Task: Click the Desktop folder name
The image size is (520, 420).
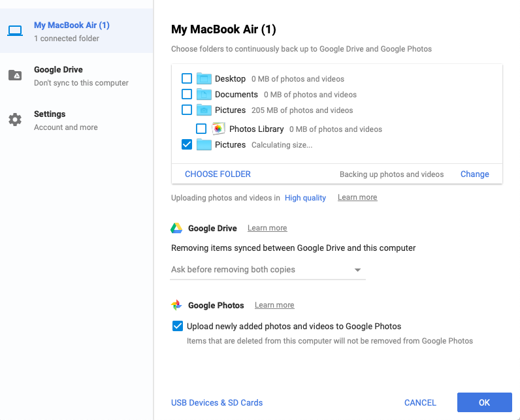Action: tap(230, 78)
